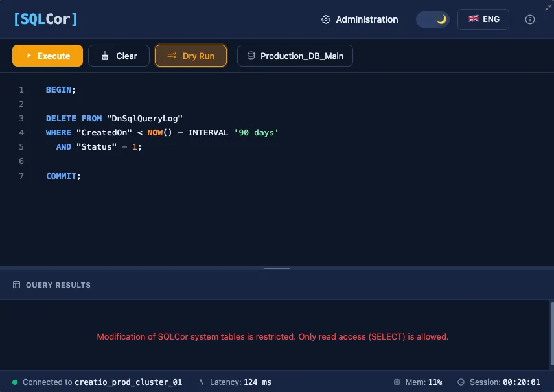Click the red restriction error message
This screenshot has height=392, width=554.
(x=272, y=336)
